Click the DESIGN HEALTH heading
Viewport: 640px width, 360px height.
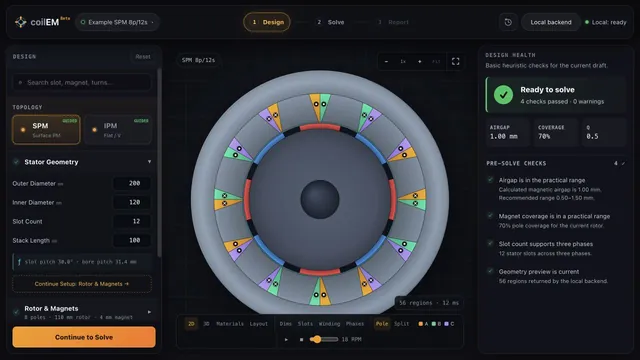click(x=510, y=55)
